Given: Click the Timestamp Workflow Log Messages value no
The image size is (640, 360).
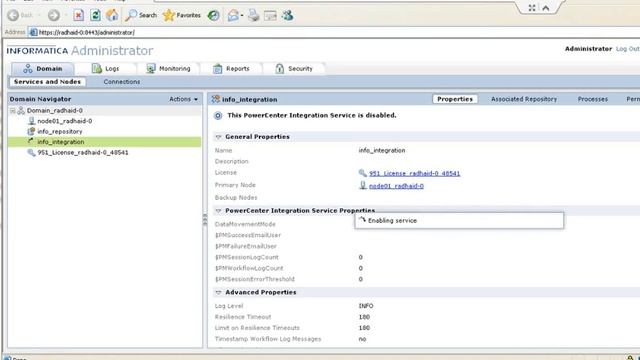Looking at the screenshot, I should click(362, 339).
